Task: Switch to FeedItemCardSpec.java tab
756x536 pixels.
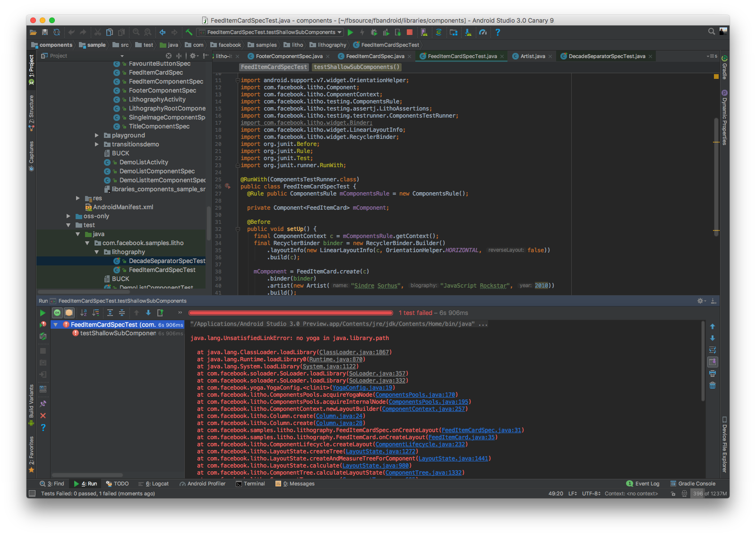Action: (x=375, y=56)
